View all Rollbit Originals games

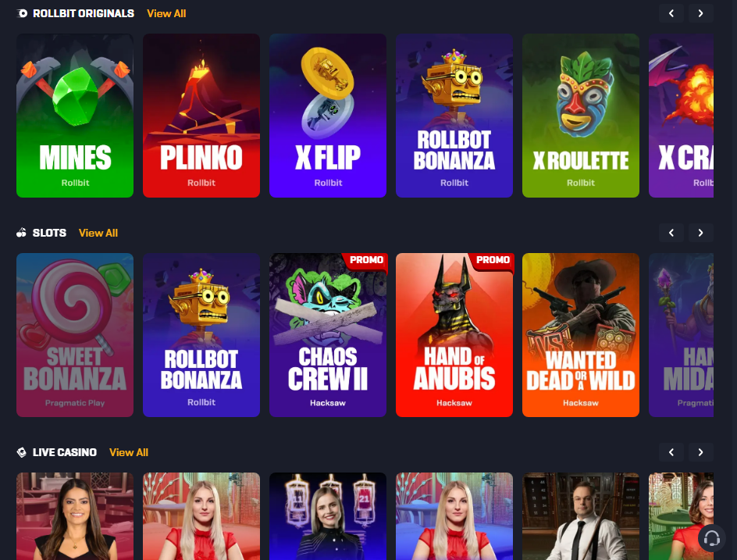166,13
